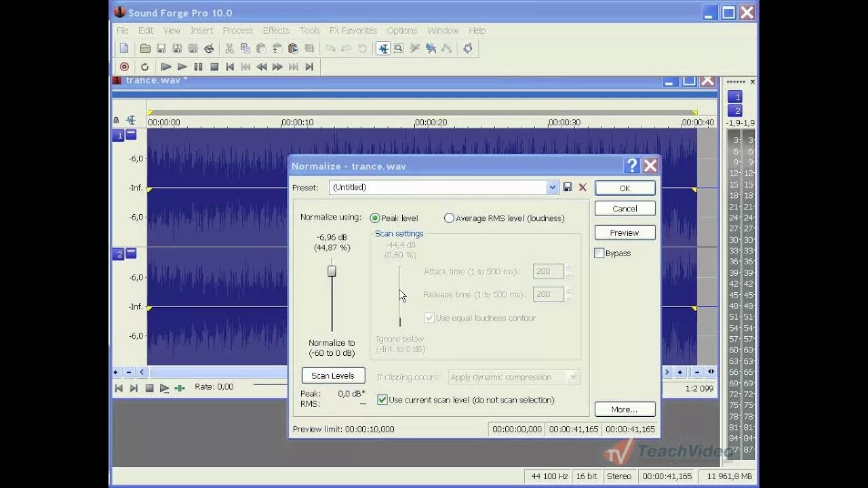Click the Release time input field
868x488 pixels.
549,294
